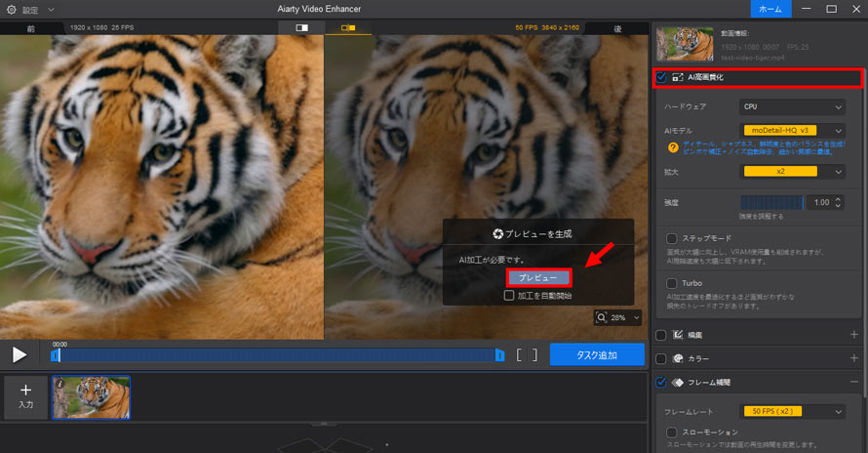Toggle the AI高画質化 checkbox
This screenshot has height=453, width=868.
click(661, 77)
